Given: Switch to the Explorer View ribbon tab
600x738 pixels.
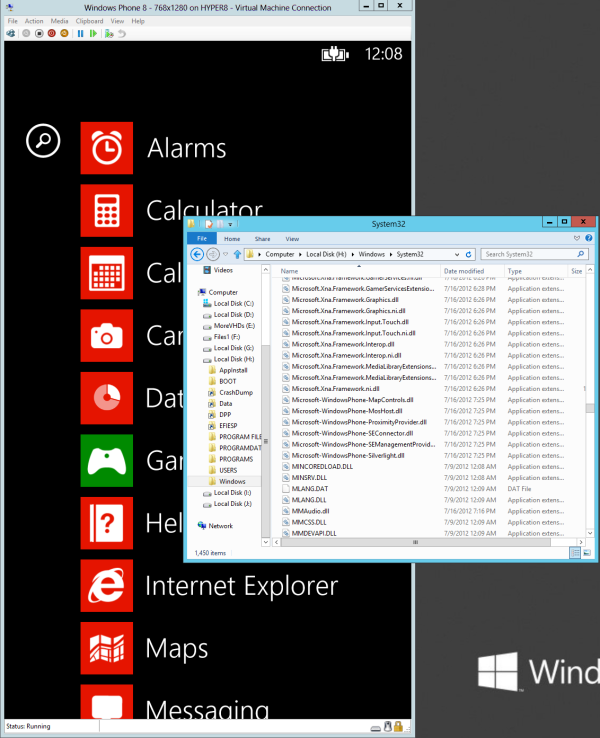Looking at the screenshot, I should click(x=292, y=239).
